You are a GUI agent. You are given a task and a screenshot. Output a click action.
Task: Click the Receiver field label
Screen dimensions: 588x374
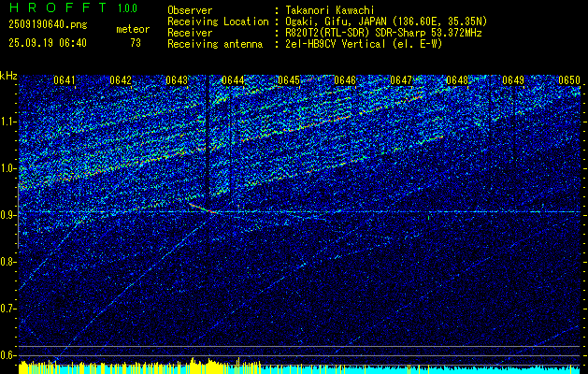click(x=190, y=33)
